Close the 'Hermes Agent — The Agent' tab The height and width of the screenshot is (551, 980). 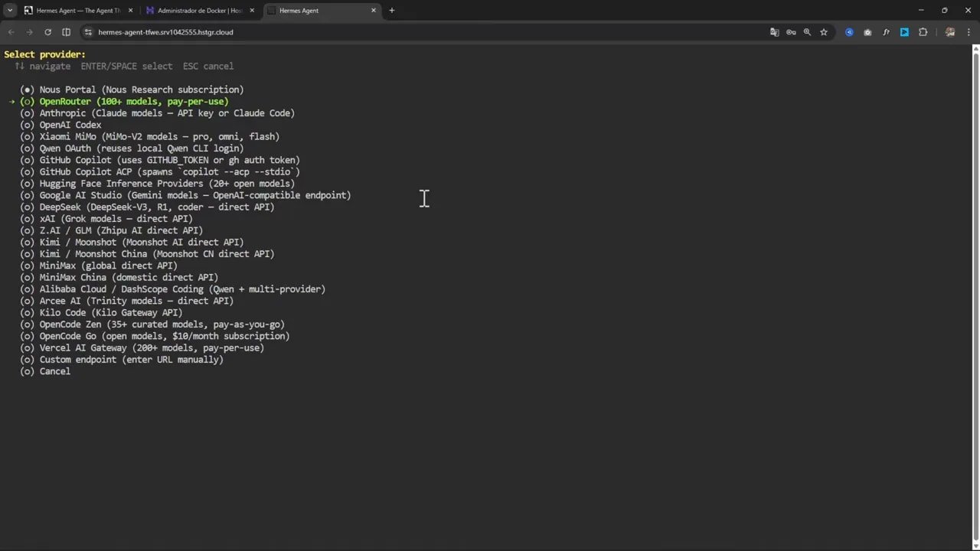click(130, 11)
